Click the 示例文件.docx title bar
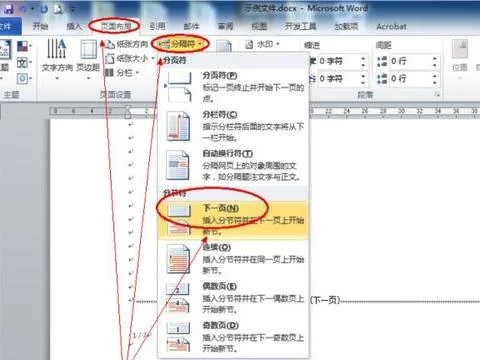 pyautogui.click(x=307, y=9)
